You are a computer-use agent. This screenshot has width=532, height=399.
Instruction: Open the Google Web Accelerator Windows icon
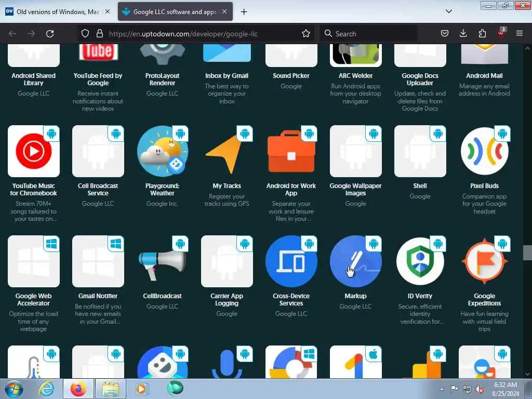[34, 261]
